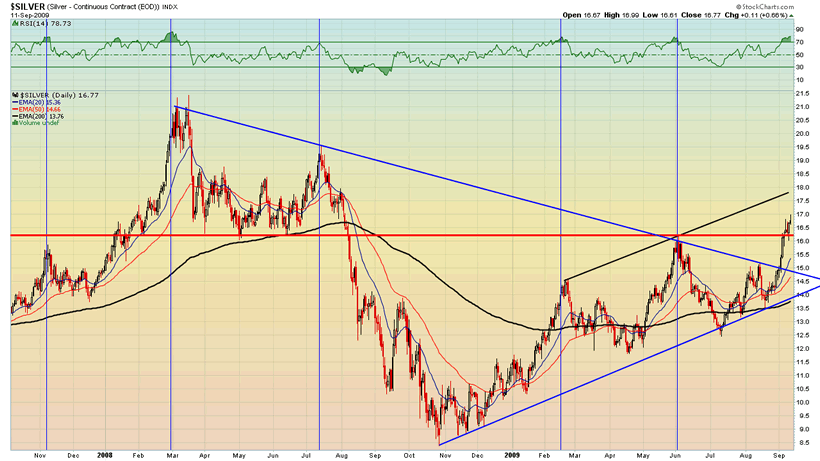This screenshot has width=820, height=461.
Task: Click the green Volume legend icon
Action: coord(16,123)
